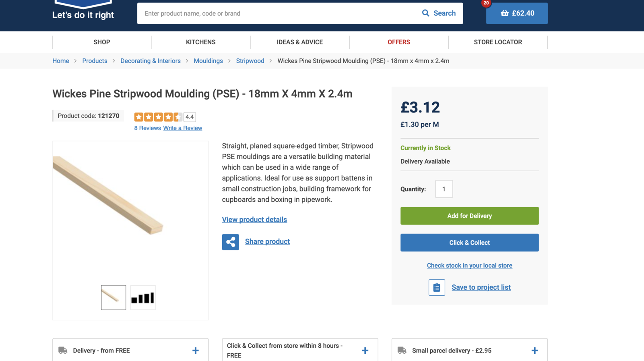
Task: Click the Wickes logo tagline
Action: (x=83, y=15)
